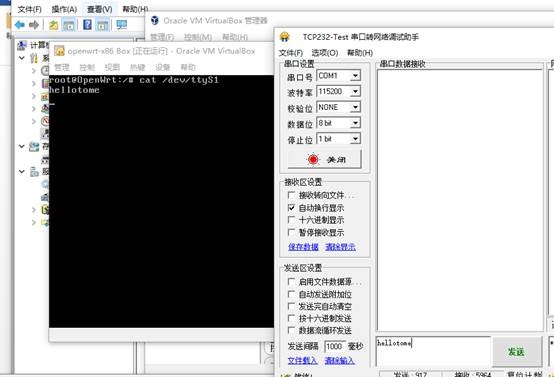This screenshot has height=377, width=554.
Task: Uncheck 自动换行显示 checkbox
Action: tap(291, 208)
